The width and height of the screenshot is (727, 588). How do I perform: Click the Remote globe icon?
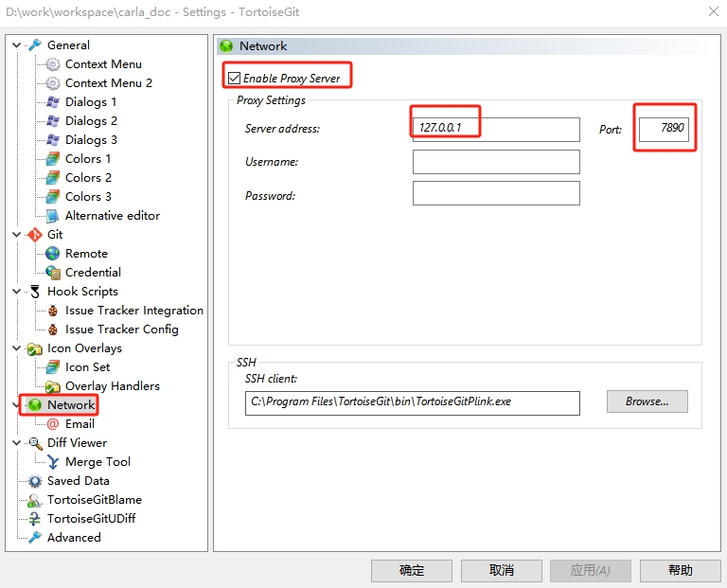(x=53, y=254)
